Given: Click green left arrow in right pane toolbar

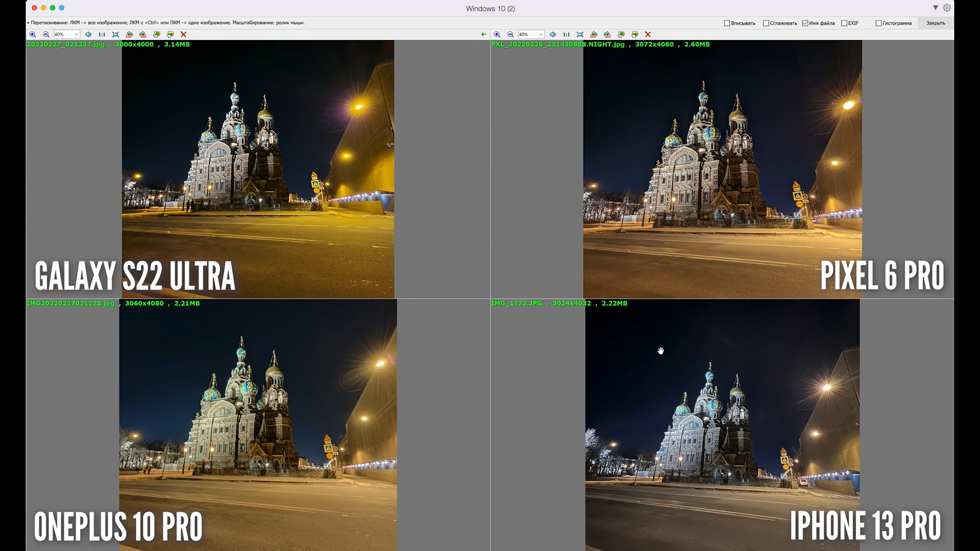Looking at the screenshot, I should [484, 34].
